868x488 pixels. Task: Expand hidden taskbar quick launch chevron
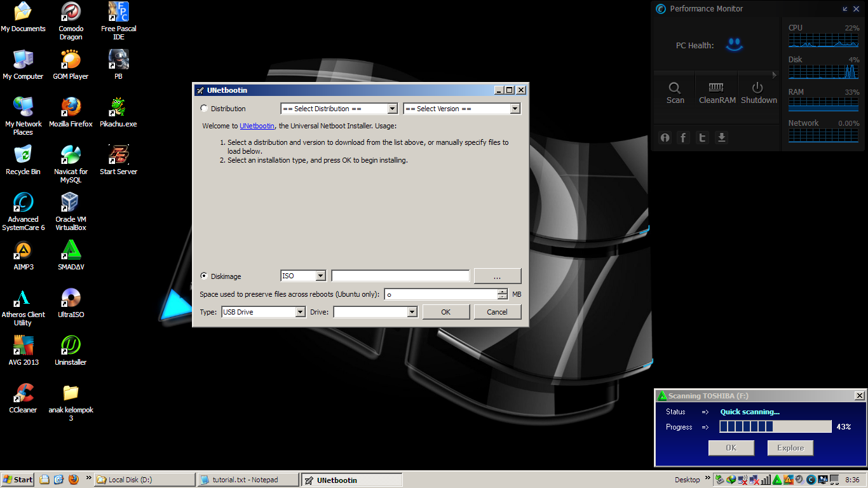pyautogui.click(x=88, y=477)
